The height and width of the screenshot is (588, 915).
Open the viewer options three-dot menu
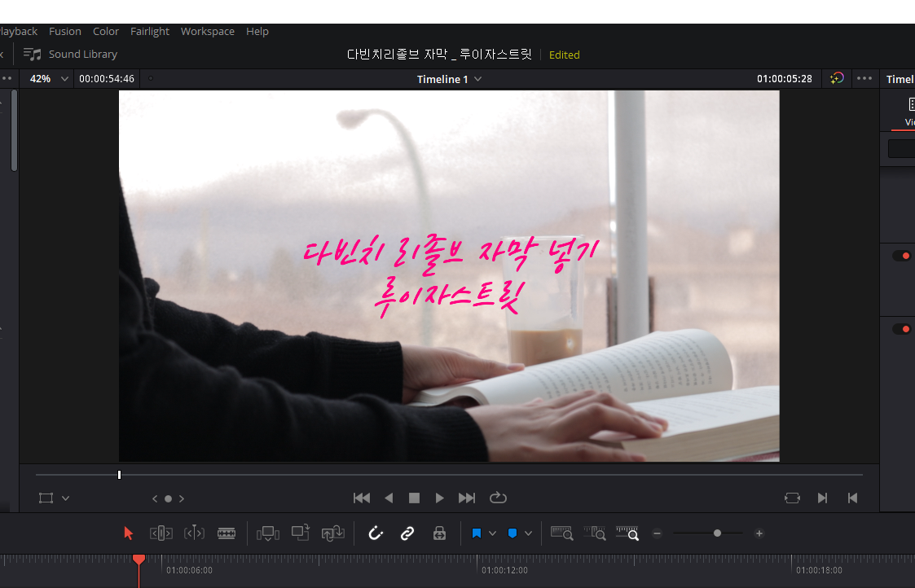864,78
